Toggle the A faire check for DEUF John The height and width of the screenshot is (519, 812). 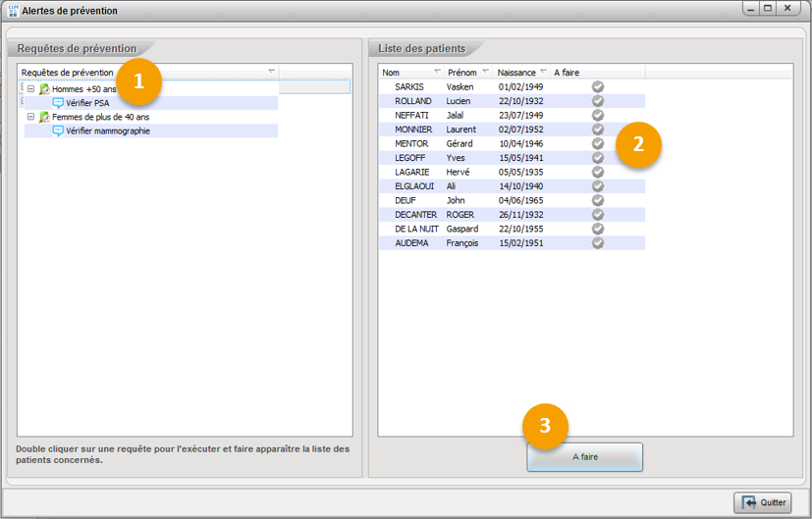598,200
